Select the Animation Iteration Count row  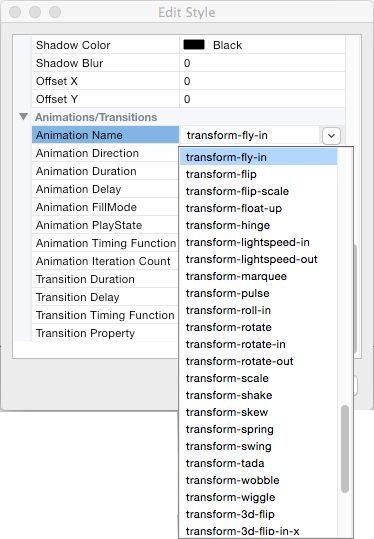[x=105, y=261]
